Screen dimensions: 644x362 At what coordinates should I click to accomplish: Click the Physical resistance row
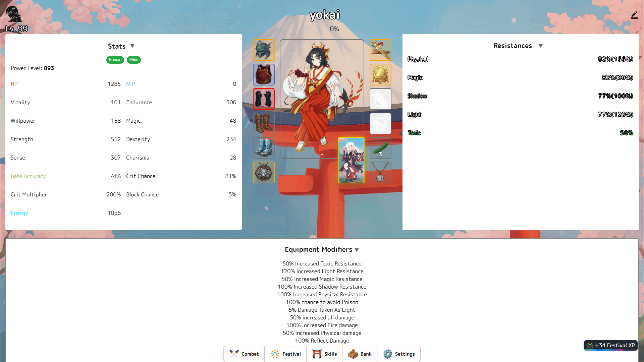520,59
